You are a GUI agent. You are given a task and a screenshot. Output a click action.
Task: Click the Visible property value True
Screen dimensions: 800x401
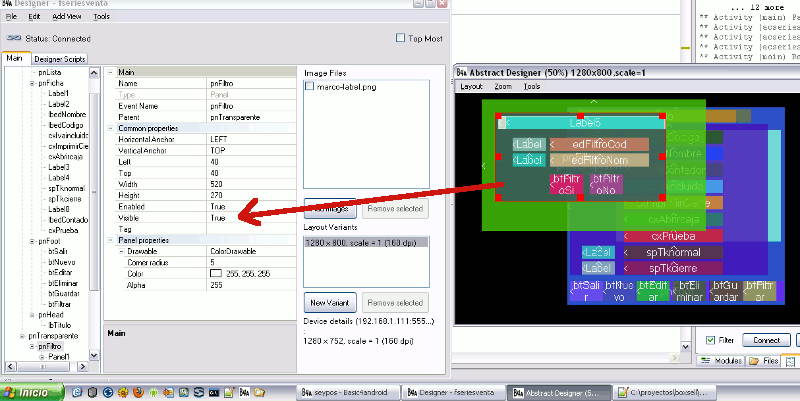[252, 218]
